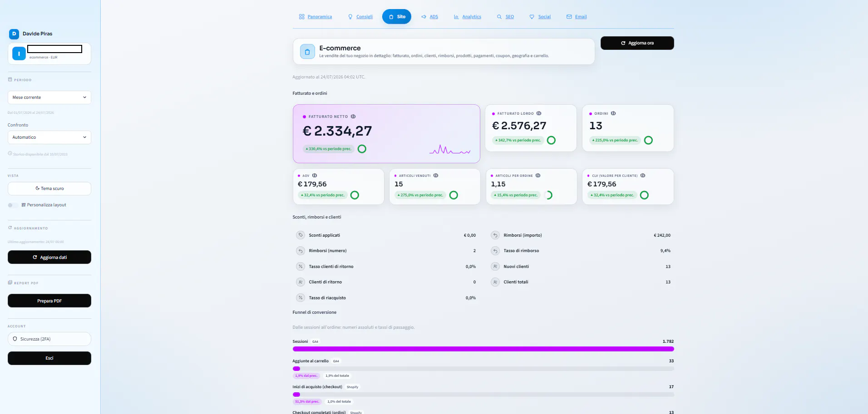This screenshot has height=414, width=868.
Task: Click the Sessioni funnel progress bar
Action: tap(483, 349)
